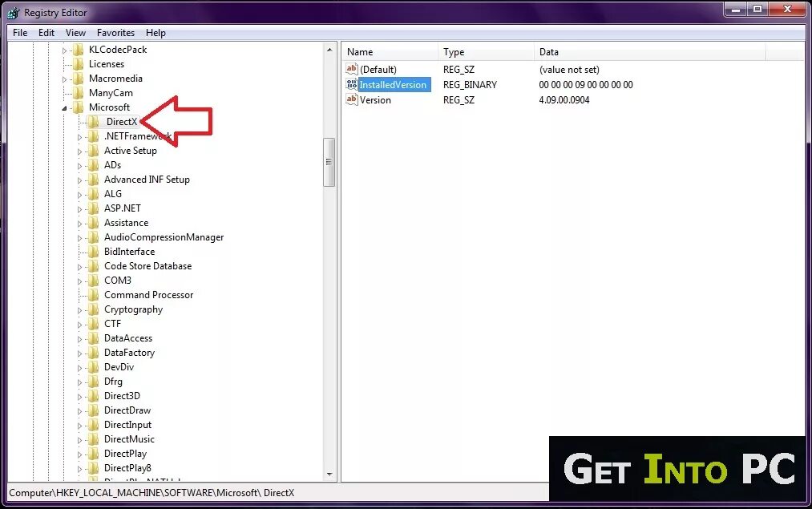This screenshot has height=509, width=812.
Task: Click the KLCodecPack folder icon
Action: coord(79,50)
